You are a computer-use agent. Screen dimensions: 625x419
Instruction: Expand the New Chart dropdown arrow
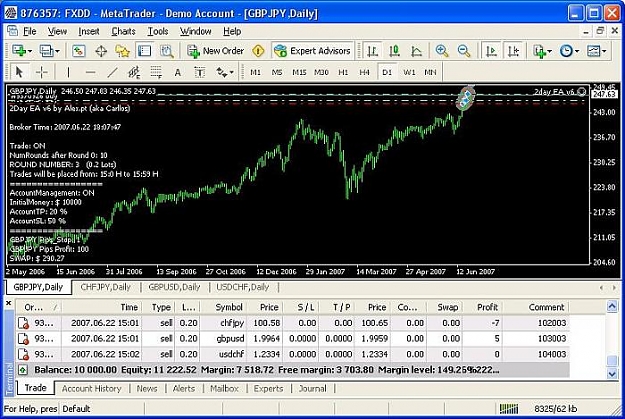(29, 51)
